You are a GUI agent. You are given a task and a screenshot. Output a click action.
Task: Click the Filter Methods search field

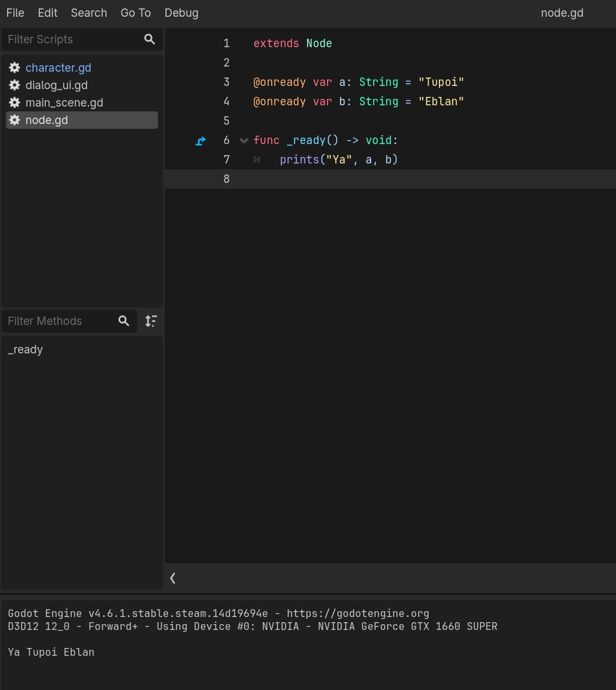click(69, 321)
